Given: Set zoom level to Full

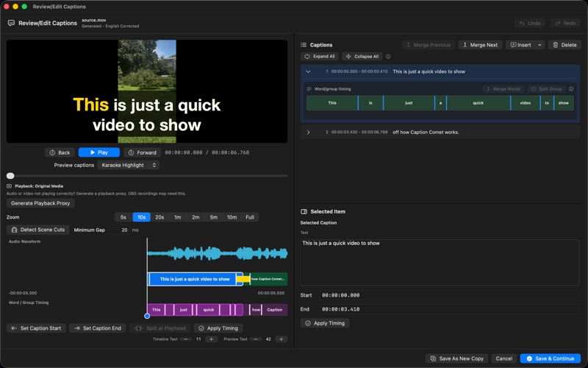Looking at the screenshot, I should coord(250,217).
